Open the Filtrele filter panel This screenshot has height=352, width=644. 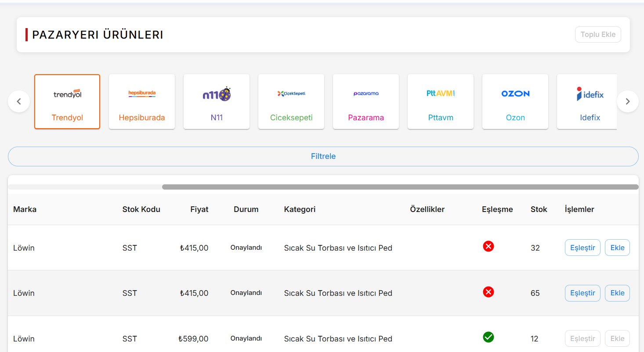pos(323,156)
